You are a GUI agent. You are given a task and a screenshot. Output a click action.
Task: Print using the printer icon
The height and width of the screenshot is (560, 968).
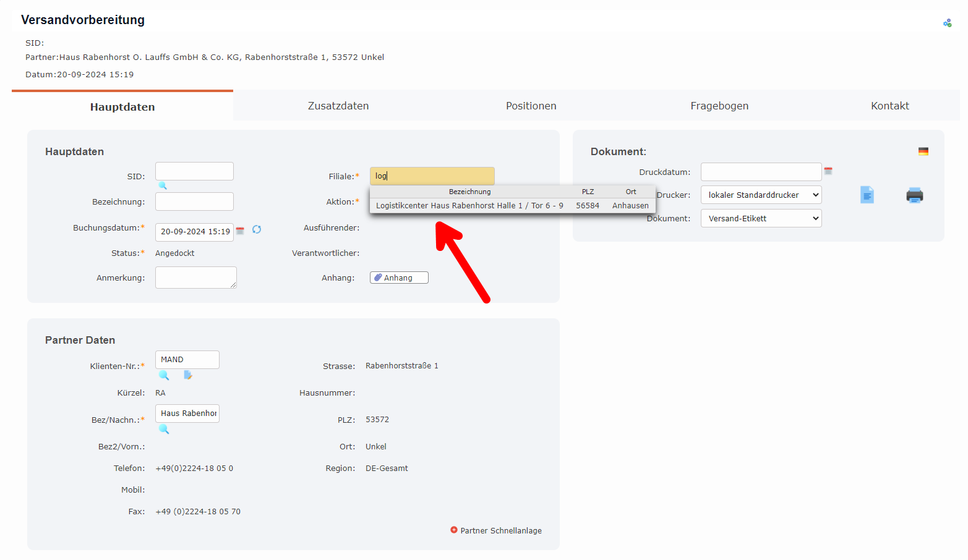click(915, 195)
